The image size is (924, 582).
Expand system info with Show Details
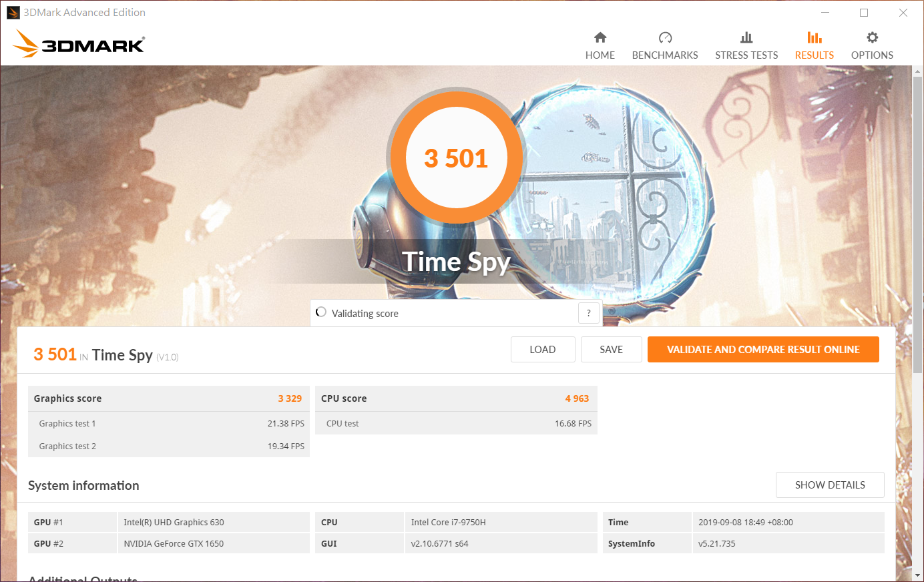(829, 485)
